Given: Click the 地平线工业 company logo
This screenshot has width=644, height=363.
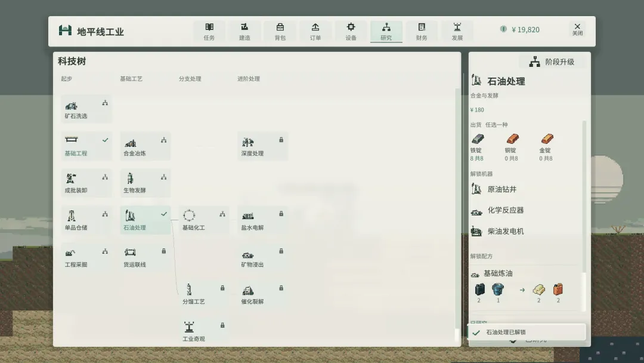Looking at the screenshot, I should [65, 30].
